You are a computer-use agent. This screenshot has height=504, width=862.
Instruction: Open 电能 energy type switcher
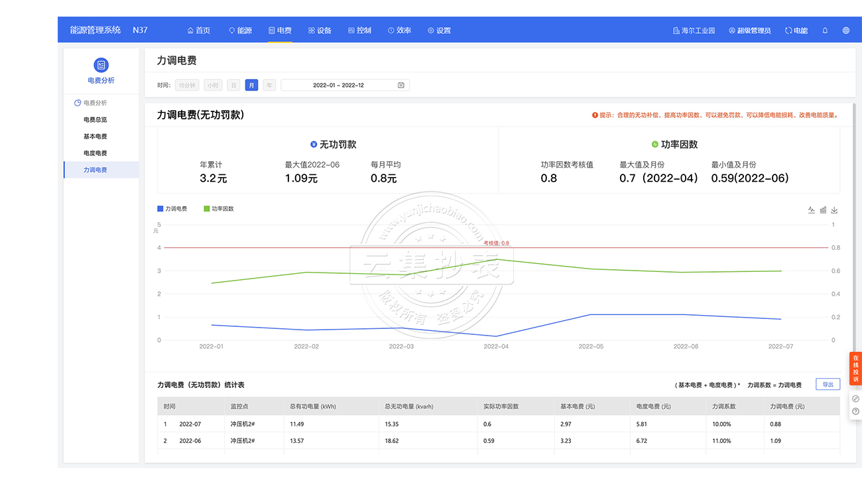coord(796,31)
